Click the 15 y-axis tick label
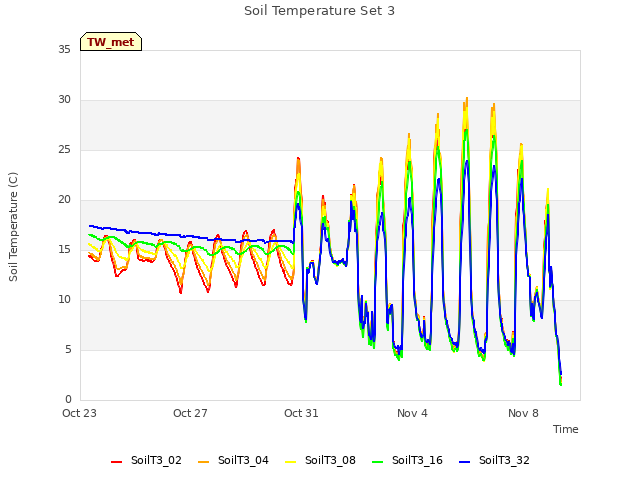This screenshot has height=480, width=640. [x=64, y=249]
